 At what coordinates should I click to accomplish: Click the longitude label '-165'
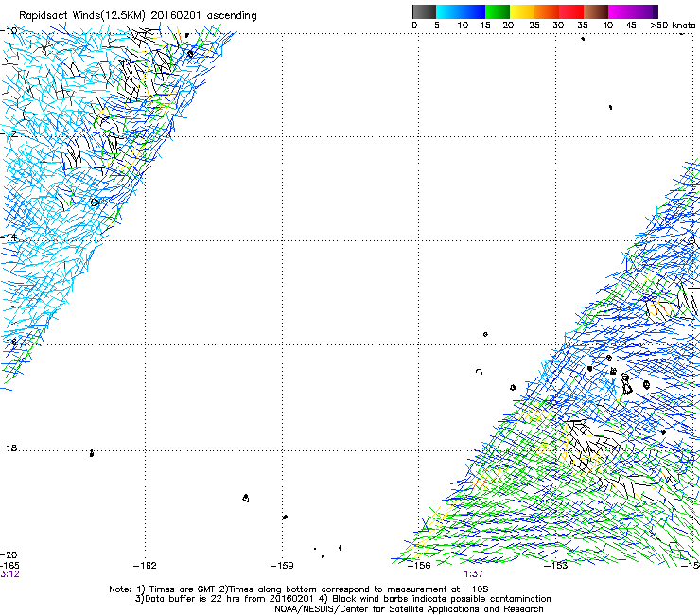point(9,566)
